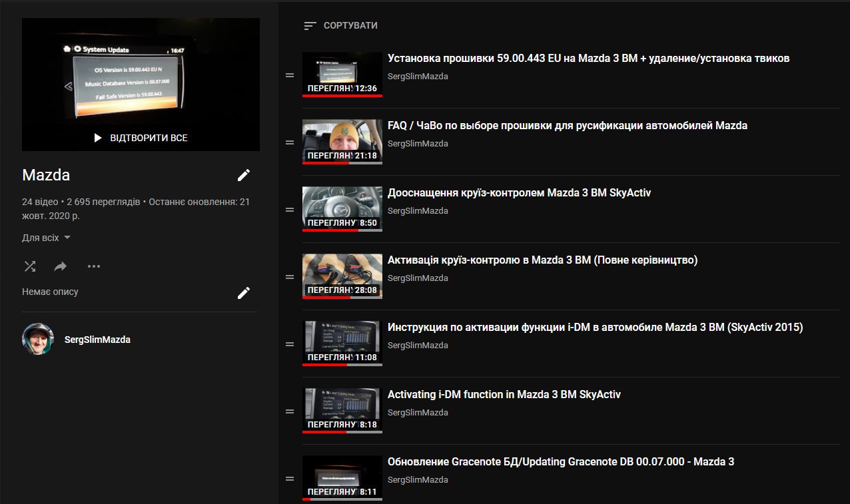The height and width of the screenshot is (504, 850).
Task: Click channel name under Инструкция по активации video
Action: click(x=418, y=346)
